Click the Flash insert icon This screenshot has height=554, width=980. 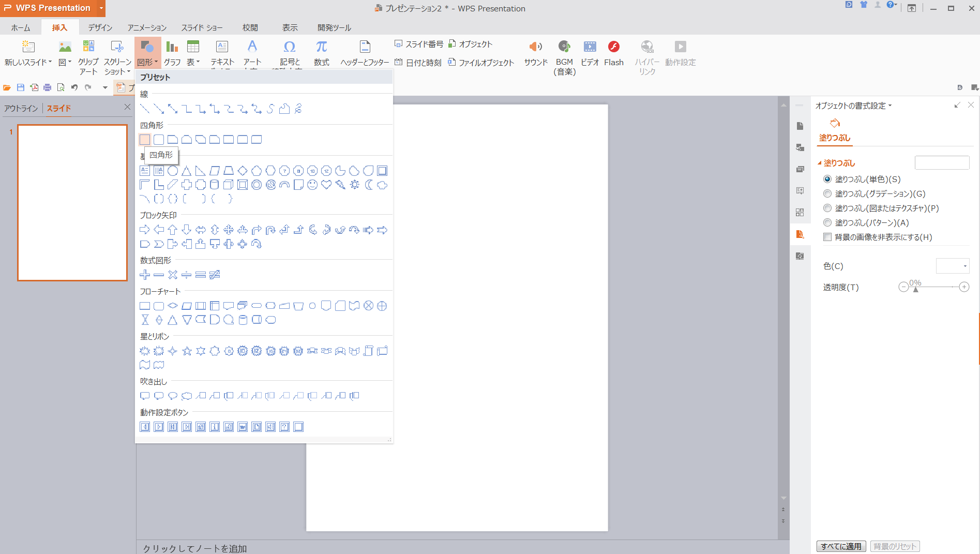[x=614, y=53]
